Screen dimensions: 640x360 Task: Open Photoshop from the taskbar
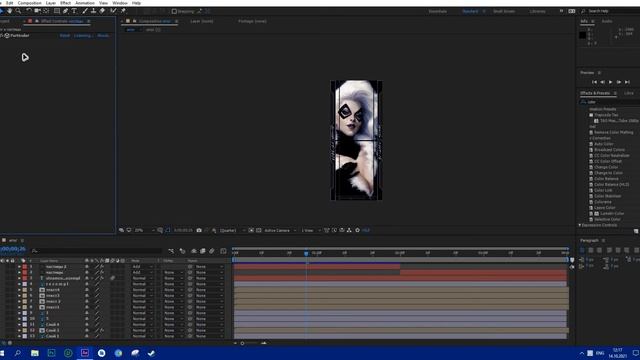(51, 353)
